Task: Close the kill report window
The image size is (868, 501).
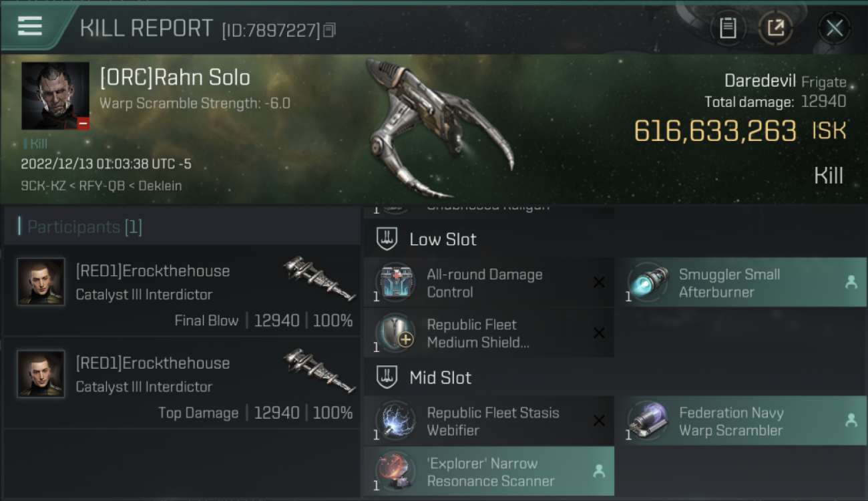Action: click(834, 28)
